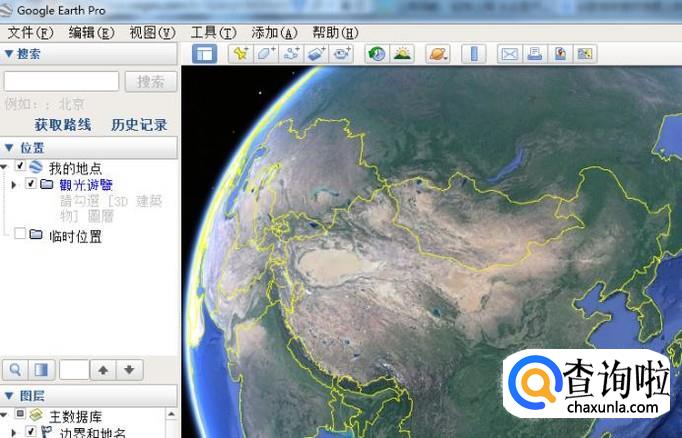The width and height of the screenshot is (682, 438).
Task: Select 我的地点 in the Places tree
Action: 75,168
